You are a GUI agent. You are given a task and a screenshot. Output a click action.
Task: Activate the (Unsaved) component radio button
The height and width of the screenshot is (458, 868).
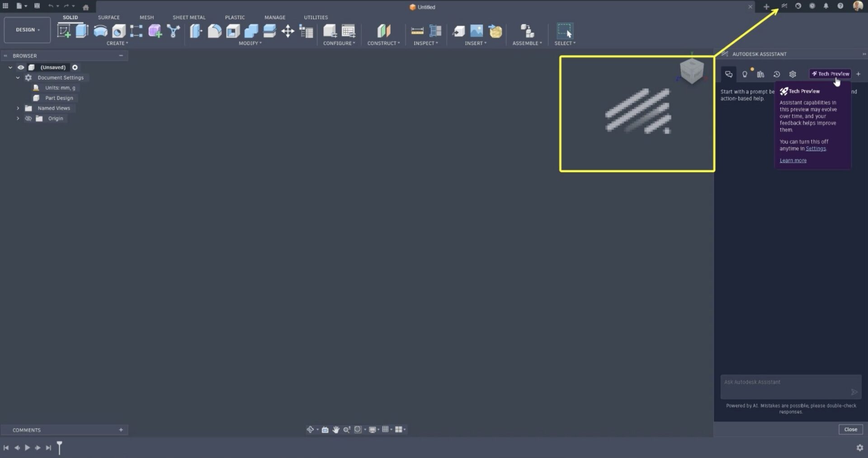[x=75, y=67]
